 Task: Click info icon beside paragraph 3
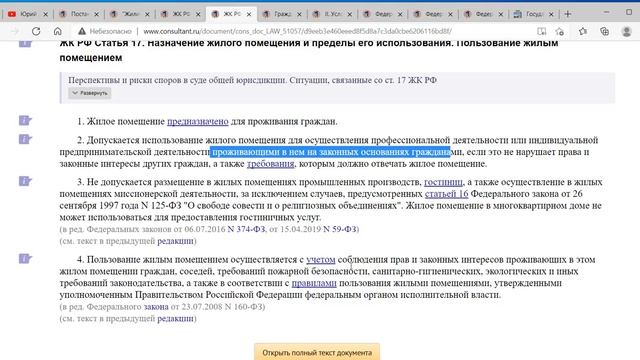25,181
